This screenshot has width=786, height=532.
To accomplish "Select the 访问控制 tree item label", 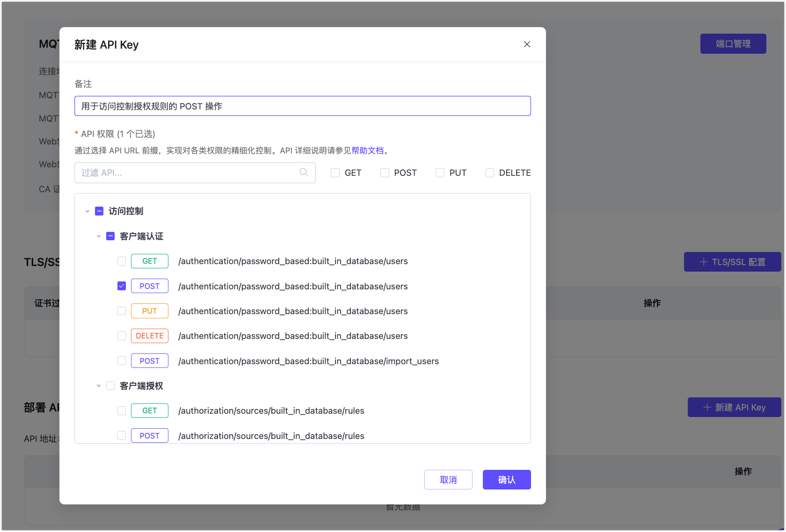I will (x=126, y=211).
